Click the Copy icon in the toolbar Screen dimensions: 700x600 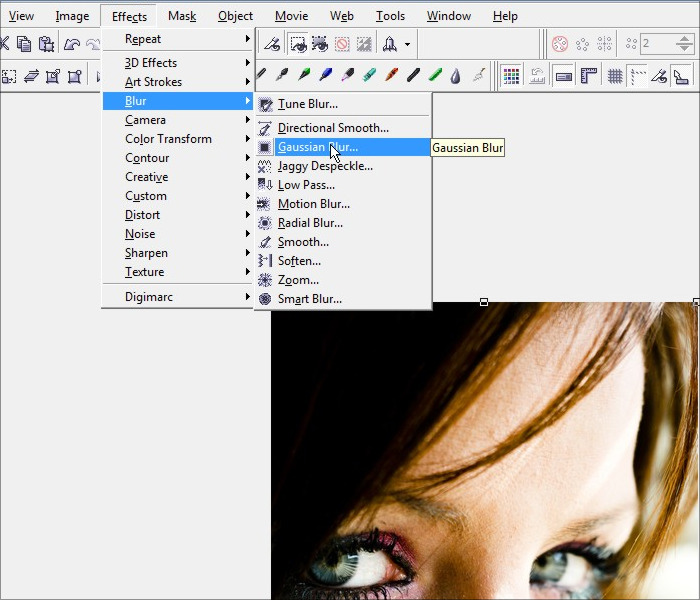click(24, 44)
